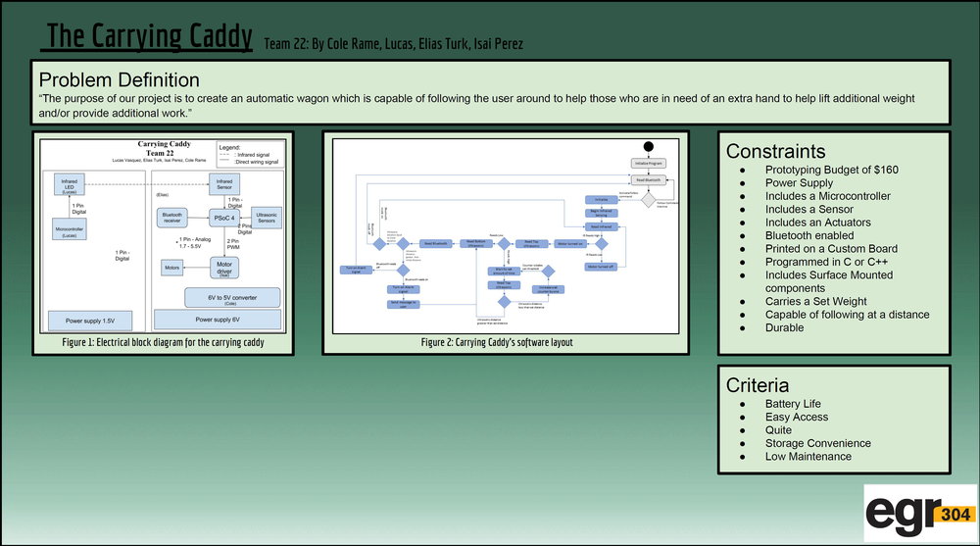Click the 'Ultrasonic Sensors' block in Figure 1
Screen dimensions: 980x546
coord(267,218)
